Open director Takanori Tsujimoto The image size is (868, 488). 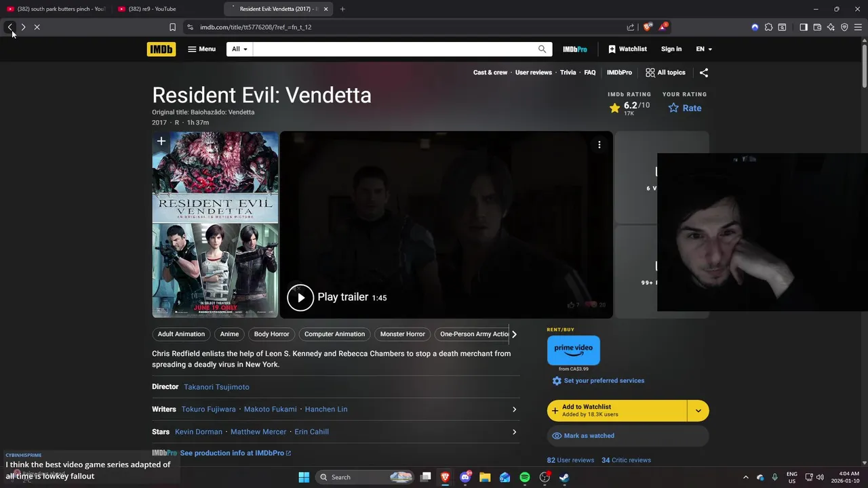tap(216, 387)
